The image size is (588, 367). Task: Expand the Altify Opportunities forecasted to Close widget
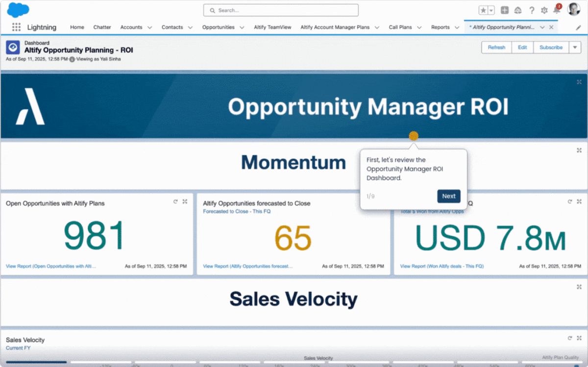pyautogui.click(x=382, y=201)
